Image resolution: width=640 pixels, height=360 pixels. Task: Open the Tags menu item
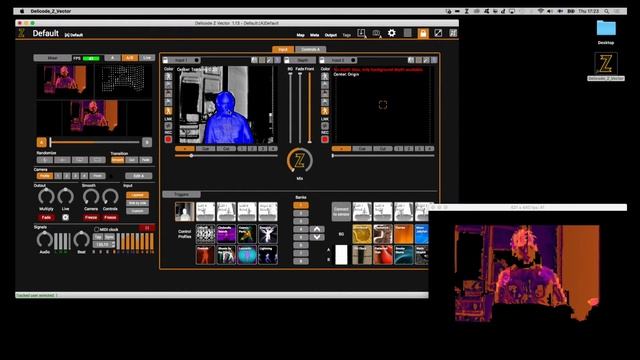click(347, 35)
